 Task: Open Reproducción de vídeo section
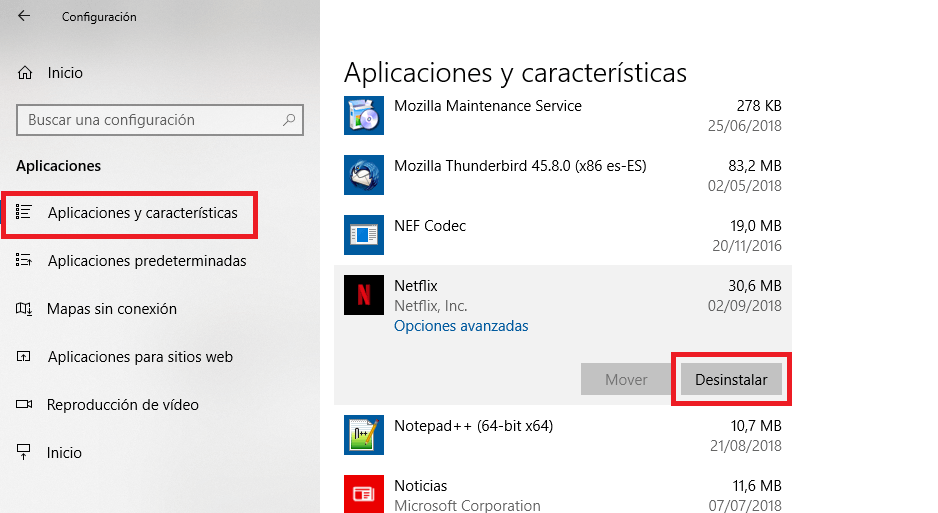[x=123, y=405]
